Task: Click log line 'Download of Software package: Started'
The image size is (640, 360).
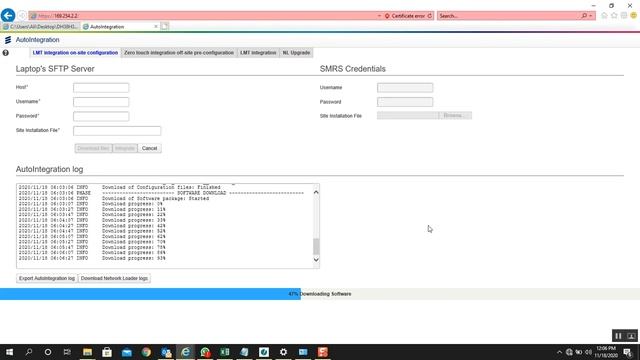Action: (x=156, y=198)
